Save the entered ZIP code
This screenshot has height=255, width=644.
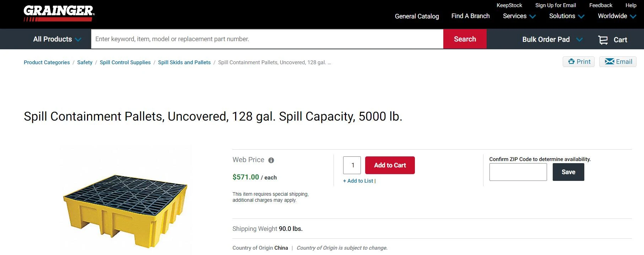568,172
